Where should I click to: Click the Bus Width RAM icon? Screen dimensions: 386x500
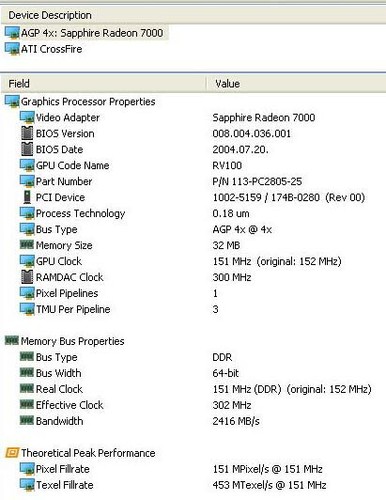click(27, 373)
